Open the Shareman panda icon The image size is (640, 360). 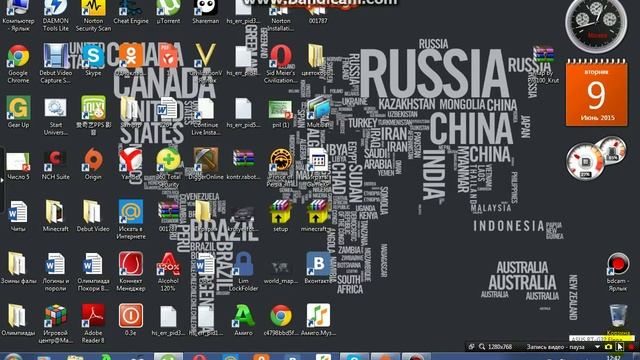tap(205, 12)
